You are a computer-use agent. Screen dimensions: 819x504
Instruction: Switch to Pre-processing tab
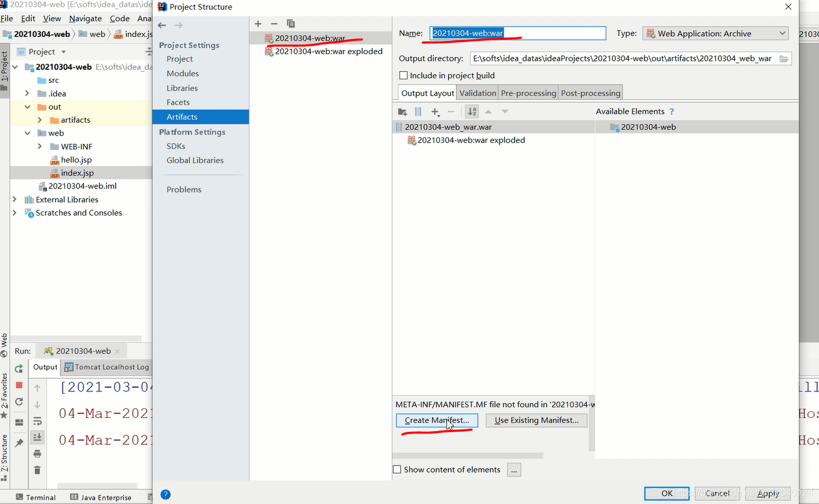pos(529,93)
